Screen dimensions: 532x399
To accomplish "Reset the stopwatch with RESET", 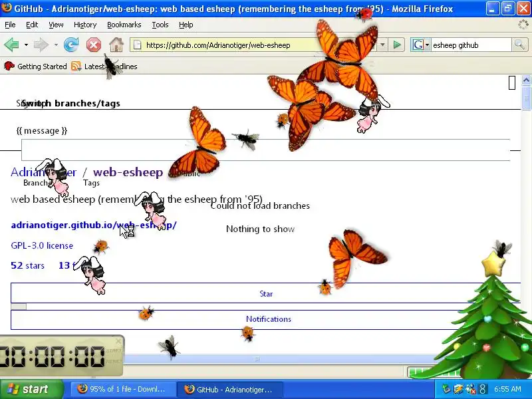I will (113, 361).
